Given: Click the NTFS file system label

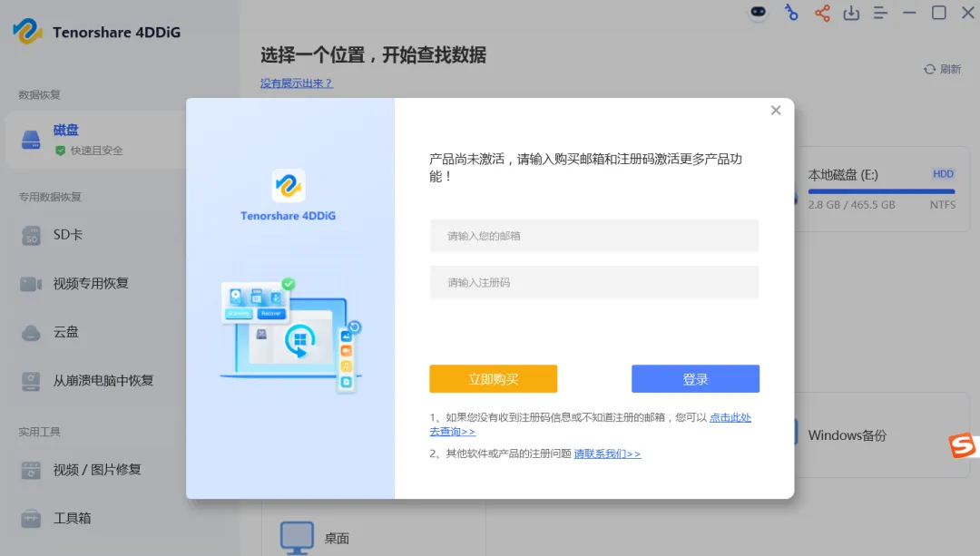Looking at the screenshot, I should (943, 205).
